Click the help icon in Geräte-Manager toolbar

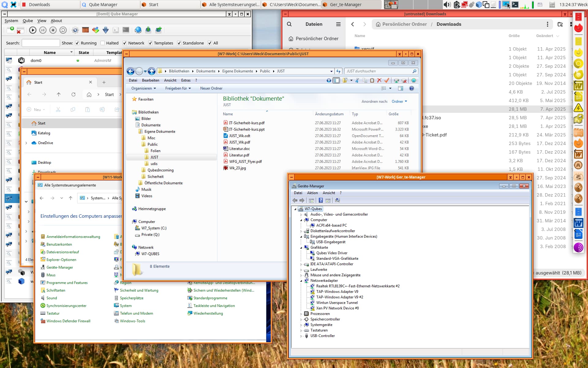320,200
